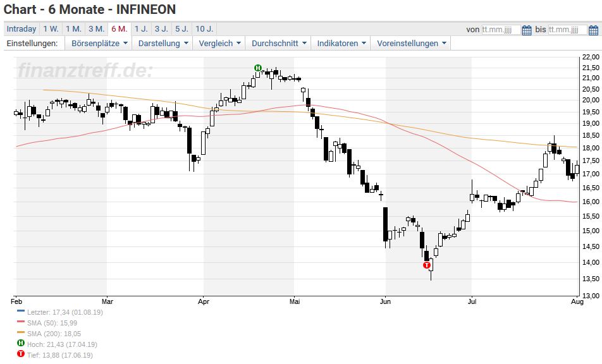602x364 pixels.
Task: Click the red T low marker on chart
Action: (x=427, y=265)
